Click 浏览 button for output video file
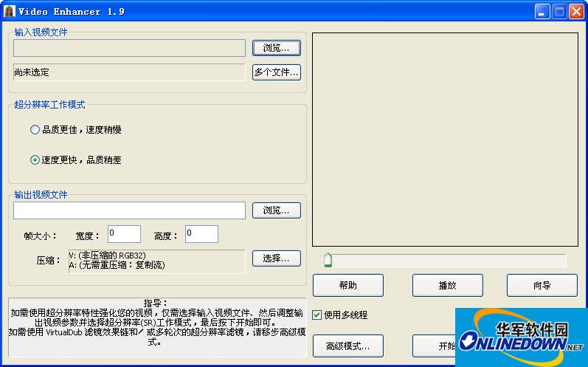 coord(277,210)
